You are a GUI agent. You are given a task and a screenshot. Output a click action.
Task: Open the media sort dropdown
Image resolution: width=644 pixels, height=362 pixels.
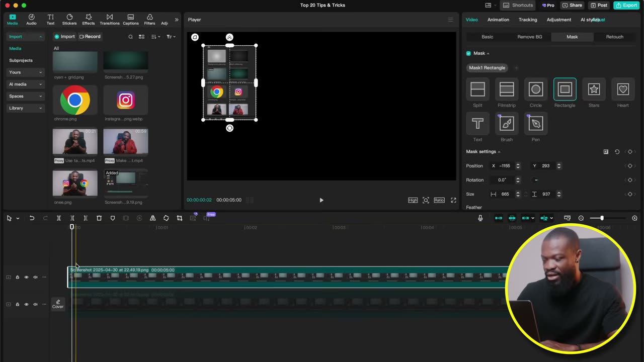pyautogui.click(x=155, y=37)
